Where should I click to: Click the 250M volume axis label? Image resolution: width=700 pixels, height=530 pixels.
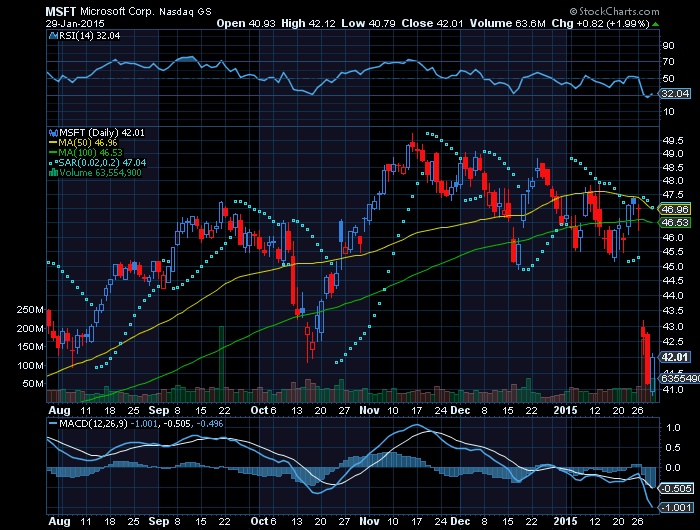click(x=30, y=310)
